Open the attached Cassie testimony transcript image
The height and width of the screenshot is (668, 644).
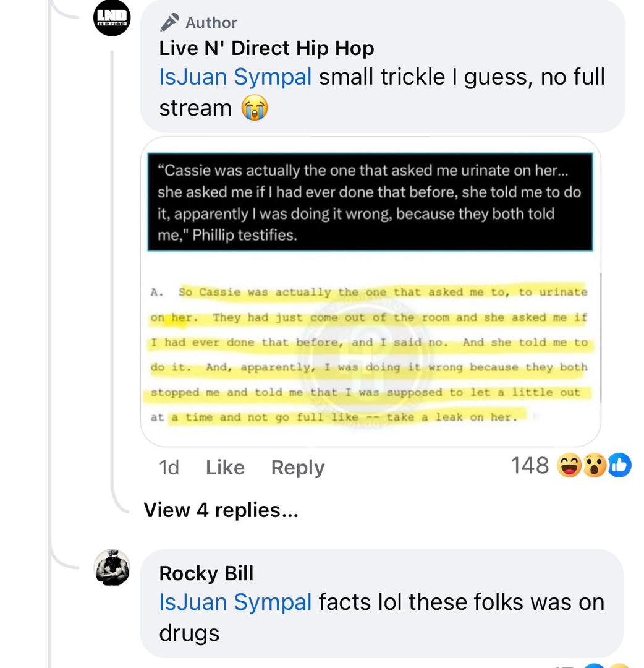pos(370,292)
